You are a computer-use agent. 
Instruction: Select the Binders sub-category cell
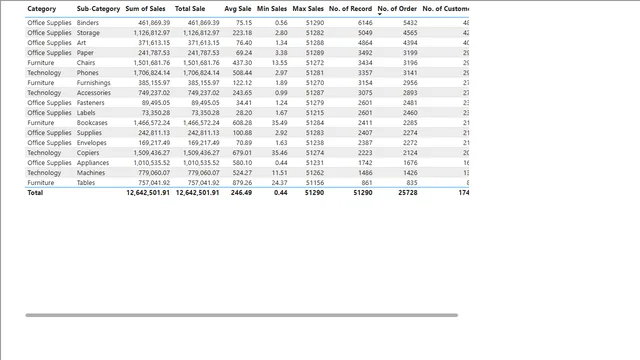(x=88, y=23)
